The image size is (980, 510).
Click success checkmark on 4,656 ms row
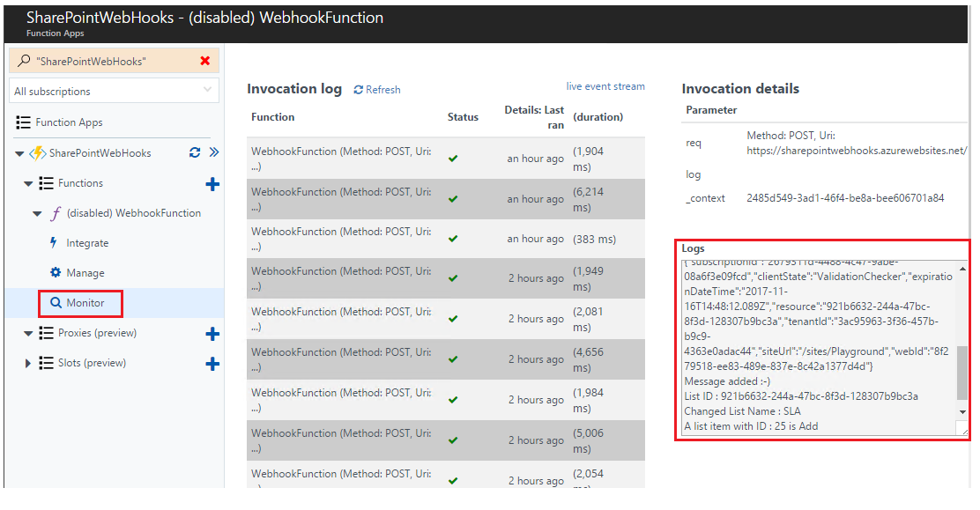[x=453, y=359]
